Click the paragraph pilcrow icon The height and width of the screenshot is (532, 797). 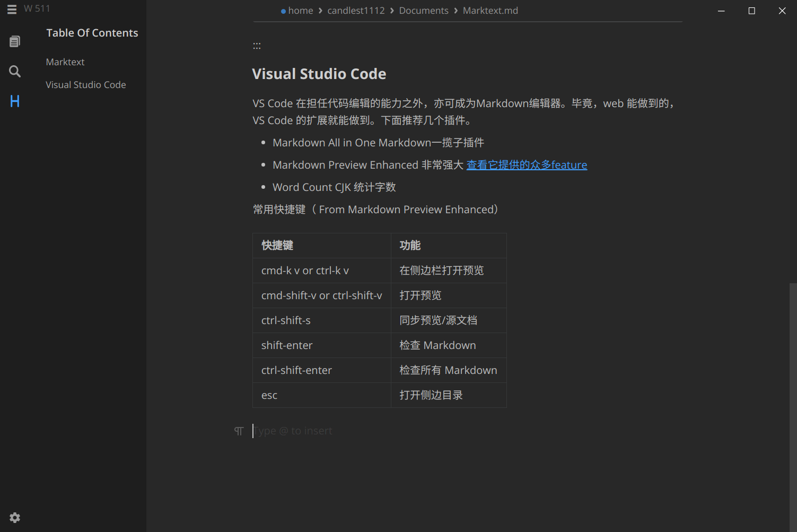tap(239, 431)
